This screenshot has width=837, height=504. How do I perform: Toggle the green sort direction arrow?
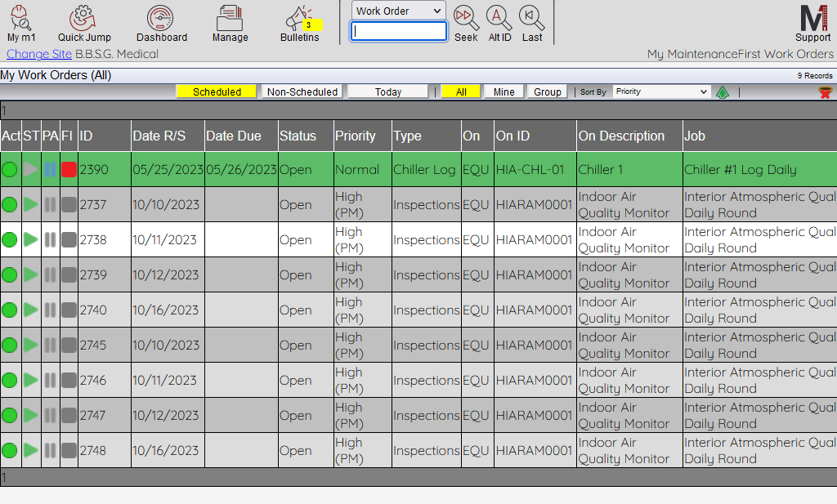pyautogui.click(x=723, y=92)
